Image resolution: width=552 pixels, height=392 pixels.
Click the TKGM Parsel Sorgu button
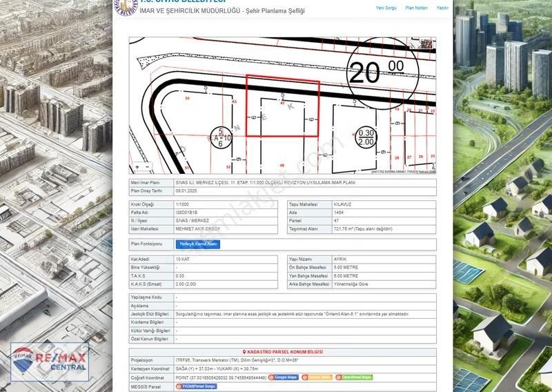click(x=197, y=386)
